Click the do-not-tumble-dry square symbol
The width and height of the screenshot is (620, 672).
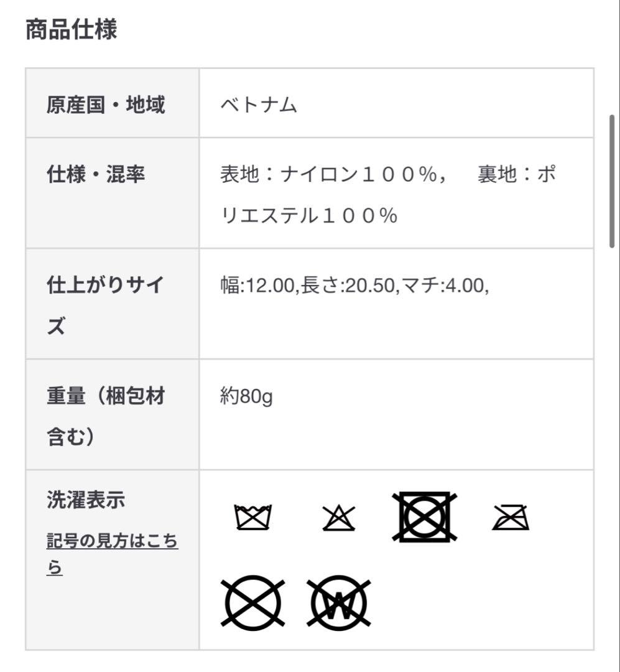425,516
